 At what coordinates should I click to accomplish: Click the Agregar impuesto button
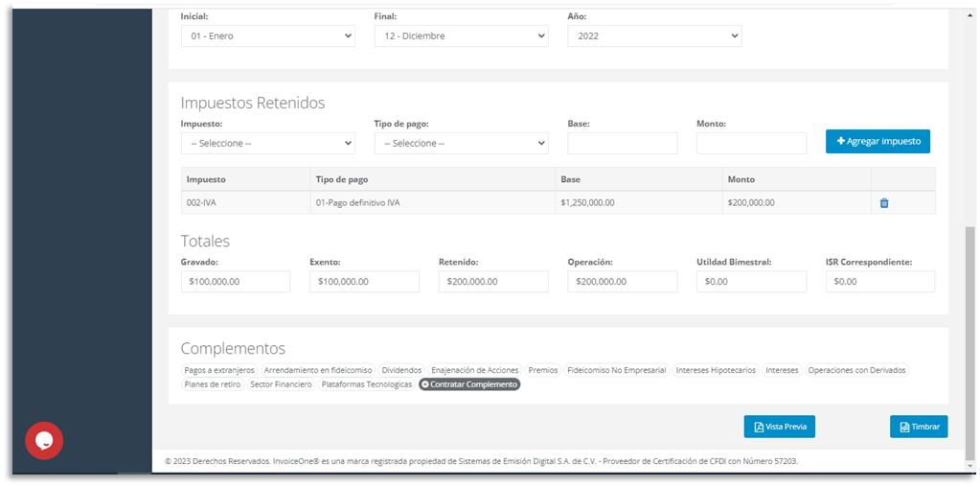(x=877, y=142)
